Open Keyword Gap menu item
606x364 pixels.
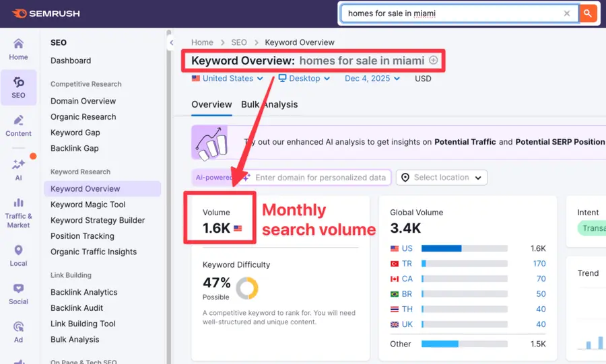(75, 133)
